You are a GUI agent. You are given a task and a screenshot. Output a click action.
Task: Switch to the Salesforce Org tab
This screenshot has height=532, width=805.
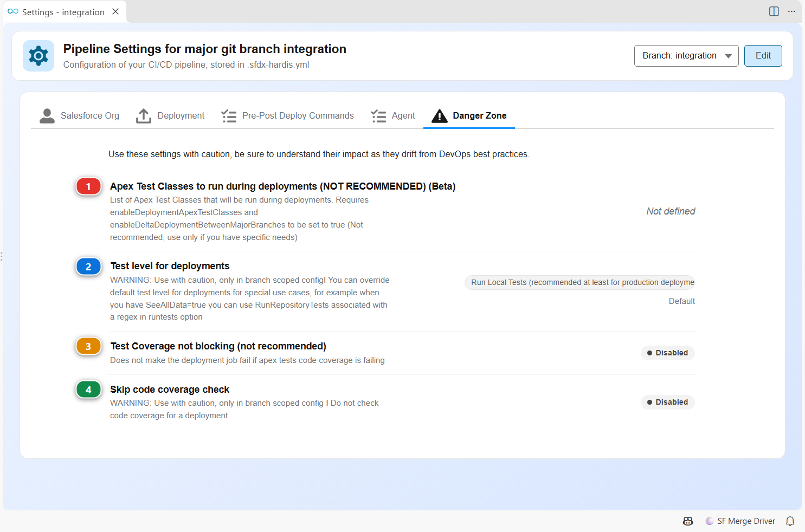[x=80, y=116]
